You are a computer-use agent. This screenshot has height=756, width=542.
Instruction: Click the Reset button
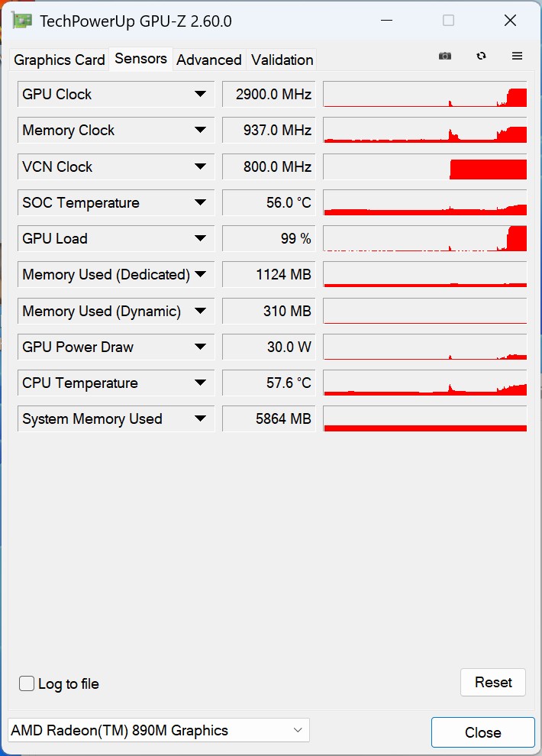pyautogui.click(x=493, y=682)
